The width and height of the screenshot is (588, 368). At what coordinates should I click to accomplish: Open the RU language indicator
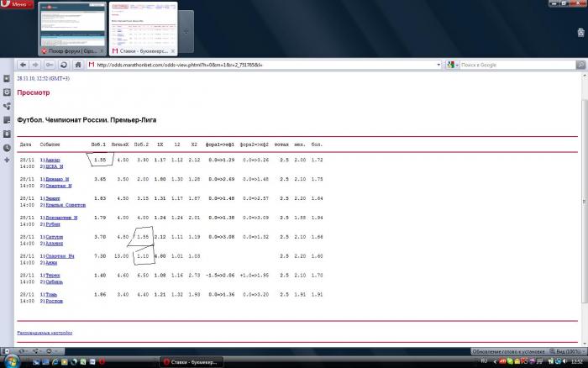[x=484, y=361]
